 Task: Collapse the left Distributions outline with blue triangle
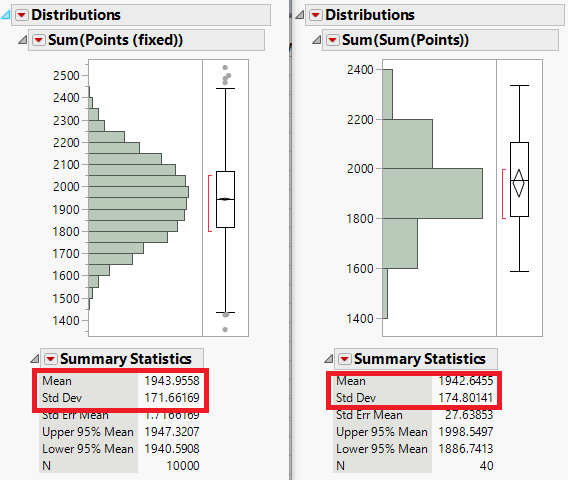pos(5,15)
